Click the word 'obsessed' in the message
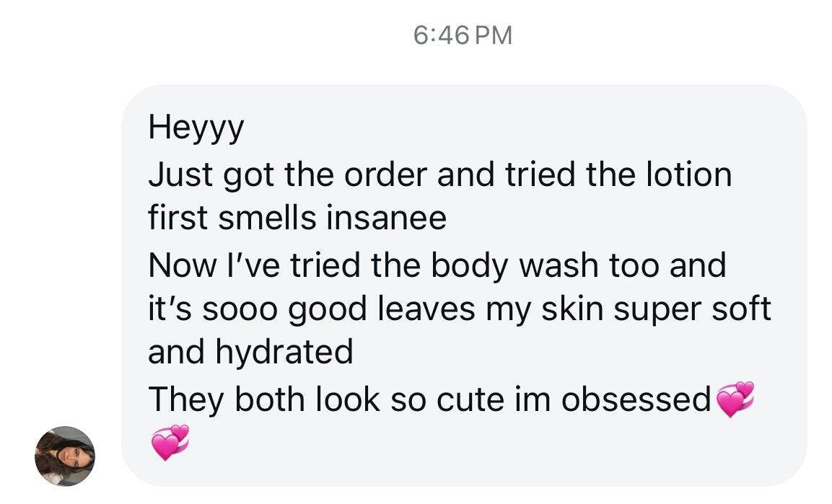Viewport: 832px width, 504px height. (x=636, y=399)
